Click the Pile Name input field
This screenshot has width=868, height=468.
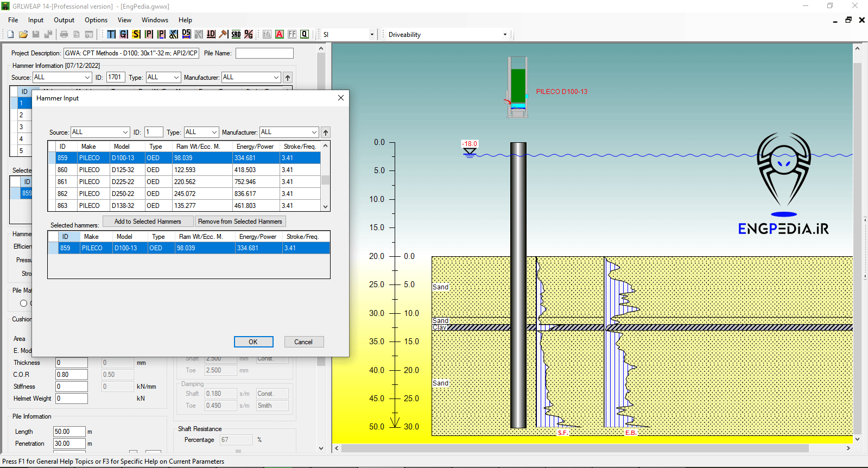pyautogui.click(x=264, y=53)
